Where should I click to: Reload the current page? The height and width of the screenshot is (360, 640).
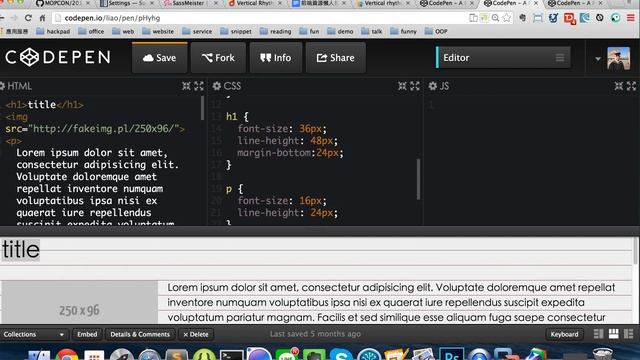(28, 18)
